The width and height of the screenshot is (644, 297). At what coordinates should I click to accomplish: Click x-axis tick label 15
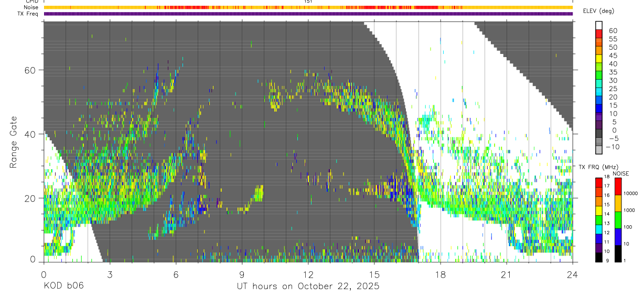(374, 274)
